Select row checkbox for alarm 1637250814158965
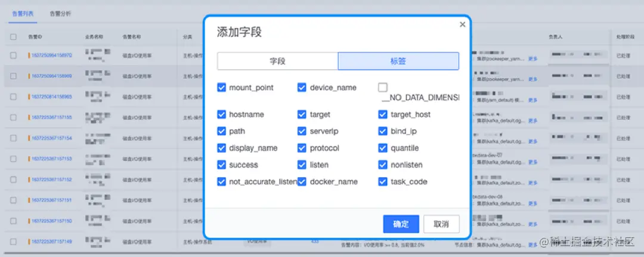The width and height of the screenshot is (644, 257). point(14,97)
